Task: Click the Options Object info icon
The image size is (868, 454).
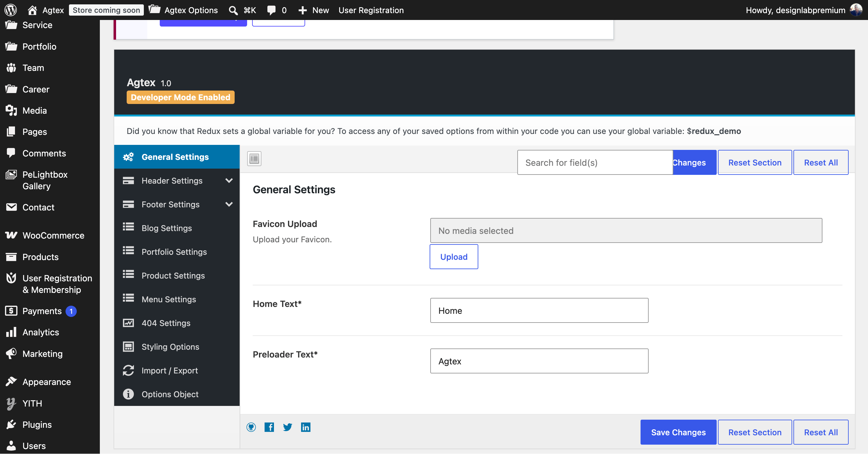Action: click(x=128, y=394)
